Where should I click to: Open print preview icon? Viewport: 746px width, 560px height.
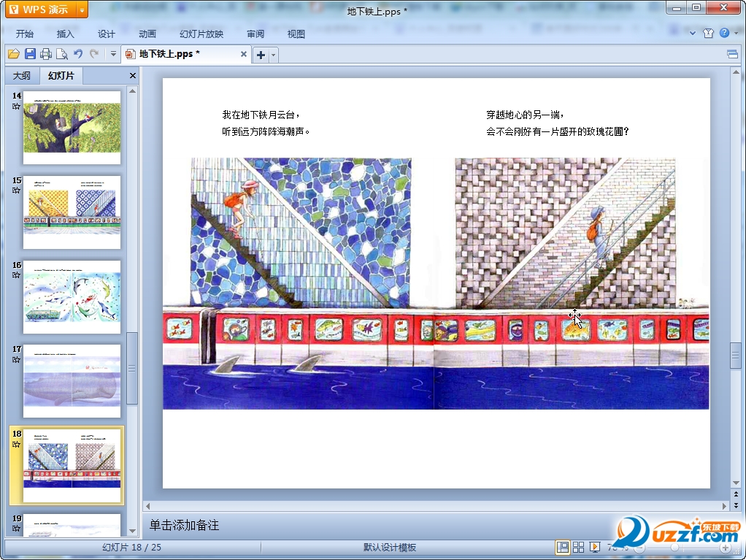pos(62,54)
